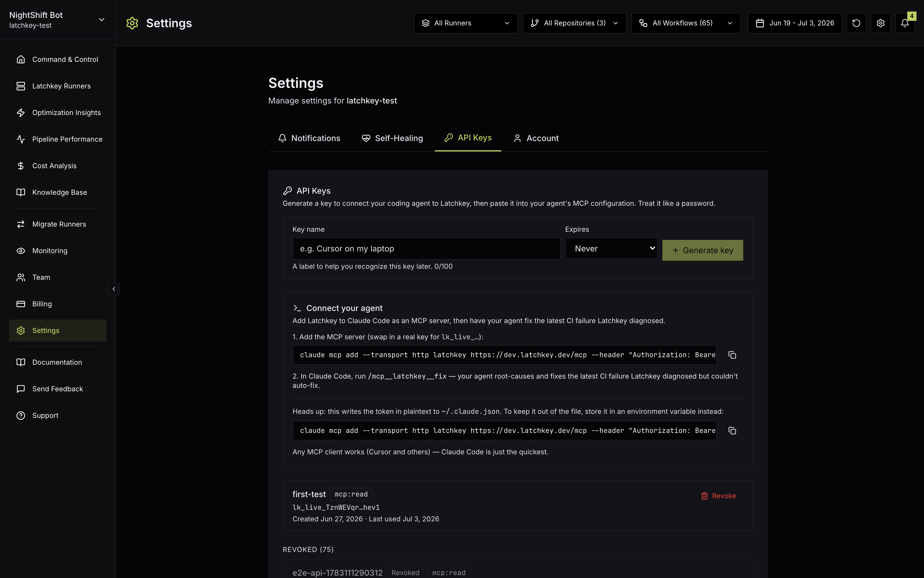Go to Optimization Insights
This screenshot has height=578, width=924.
58,112
